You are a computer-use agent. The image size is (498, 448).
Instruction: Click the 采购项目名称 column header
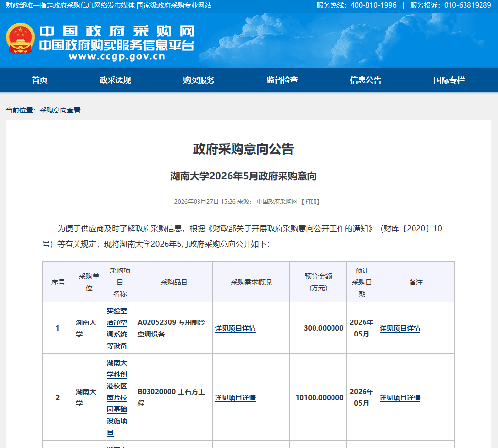pos(120,282)
